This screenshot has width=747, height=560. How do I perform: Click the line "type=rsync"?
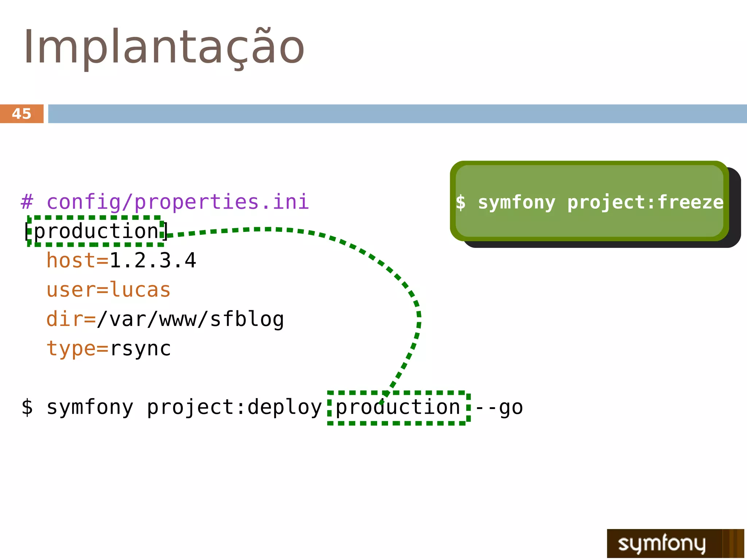[x=108, y=349]
